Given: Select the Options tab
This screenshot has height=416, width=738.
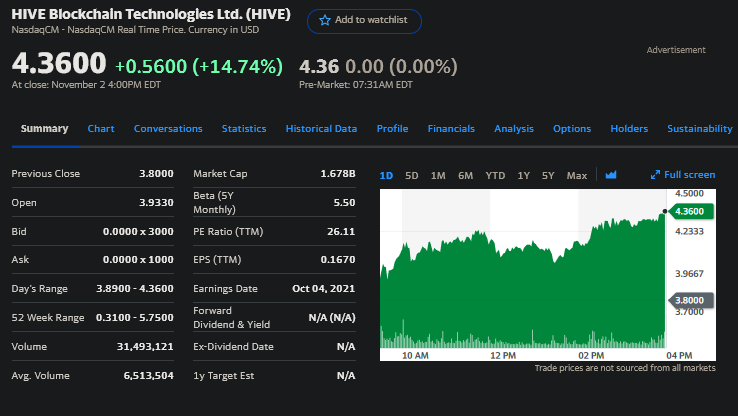Looking at the screenshot, I should [x=572, y=128].
